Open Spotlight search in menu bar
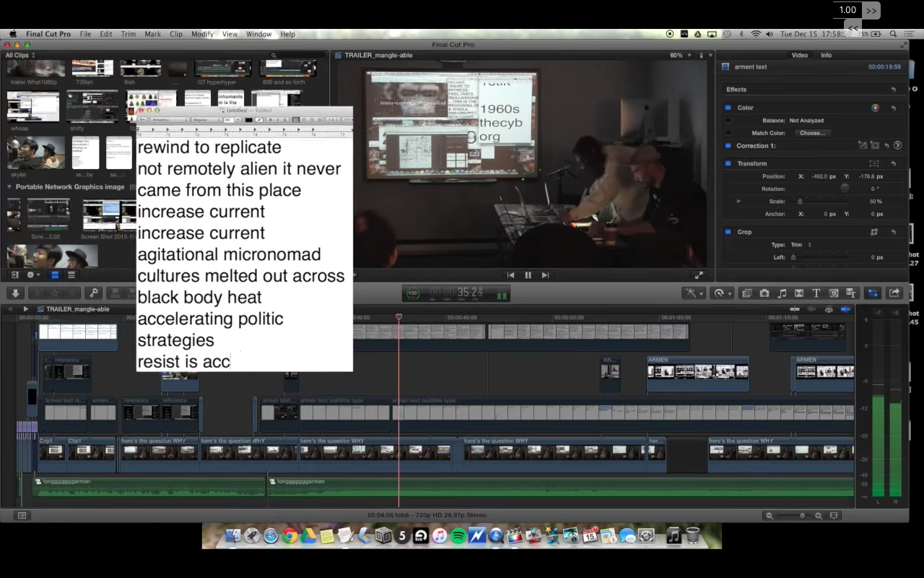Image resolution: width=924 pixels, height=578 pixels. (x=893, y=34)
